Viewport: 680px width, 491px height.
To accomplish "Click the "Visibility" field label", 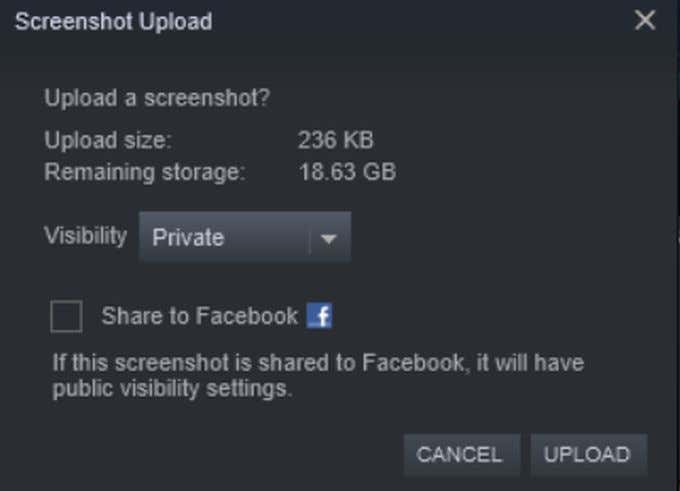I will [x=85, y=237].
